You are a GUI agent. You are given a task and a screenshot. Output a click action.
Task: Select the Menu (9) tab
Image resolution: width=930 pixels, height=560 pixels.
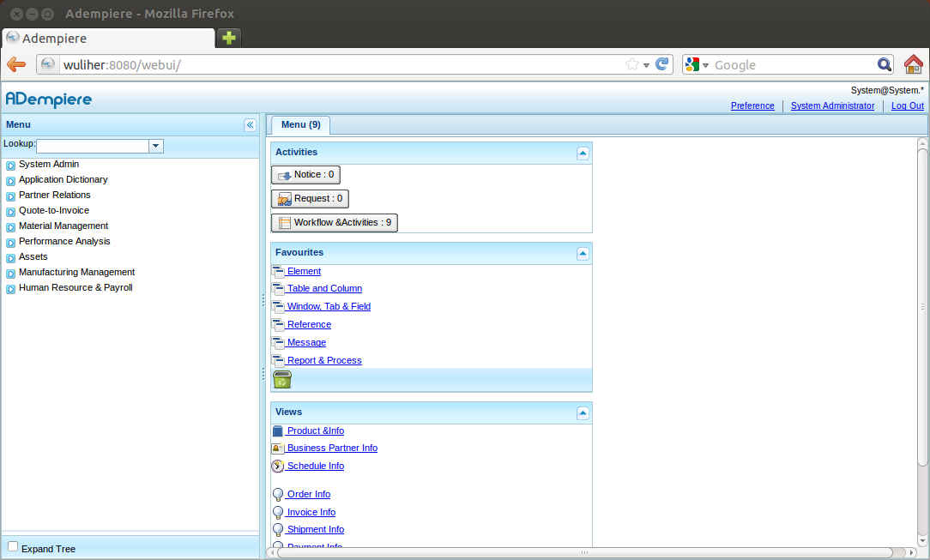pos(301,124)
